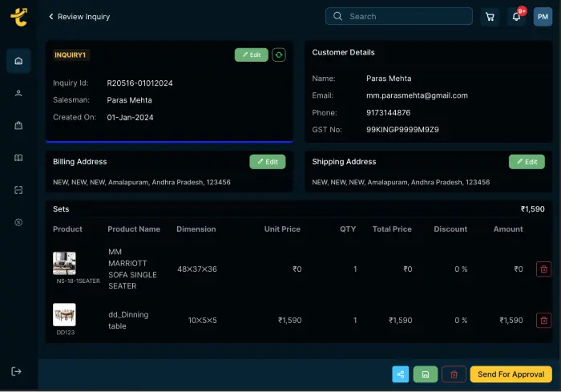Image resolution: width=561 pixels, height=392 pixels.
Task: Click the Amount column header
Action: 508,229
